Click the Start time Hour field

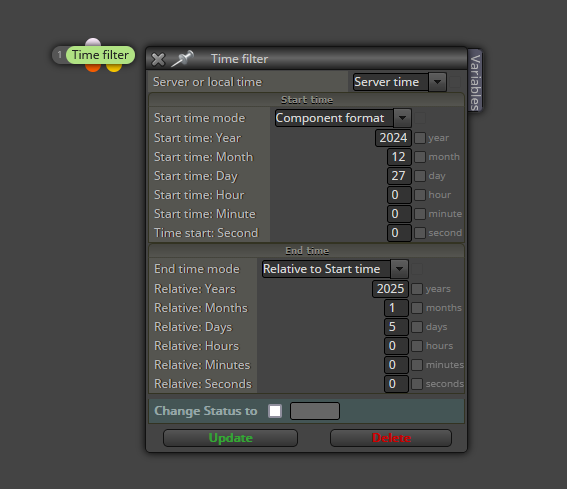coord(399,195)
